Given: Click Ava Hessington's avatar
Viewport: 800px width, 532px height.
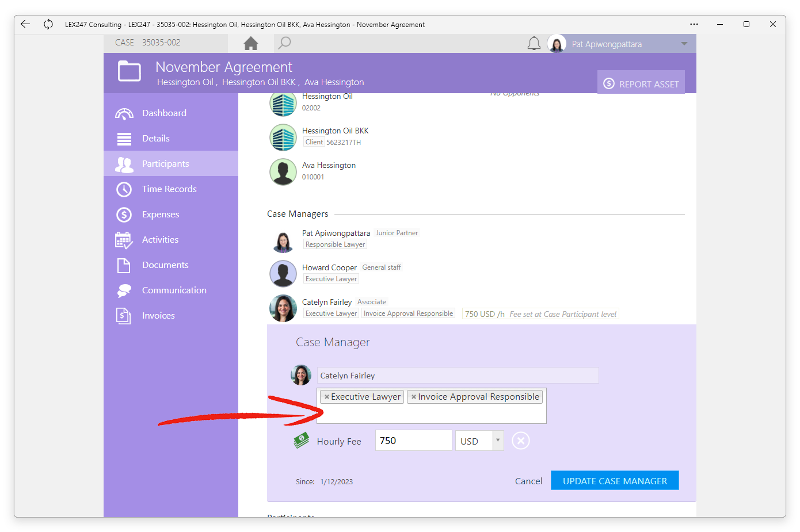Looking at the screenshot, I should pos(283,172).
